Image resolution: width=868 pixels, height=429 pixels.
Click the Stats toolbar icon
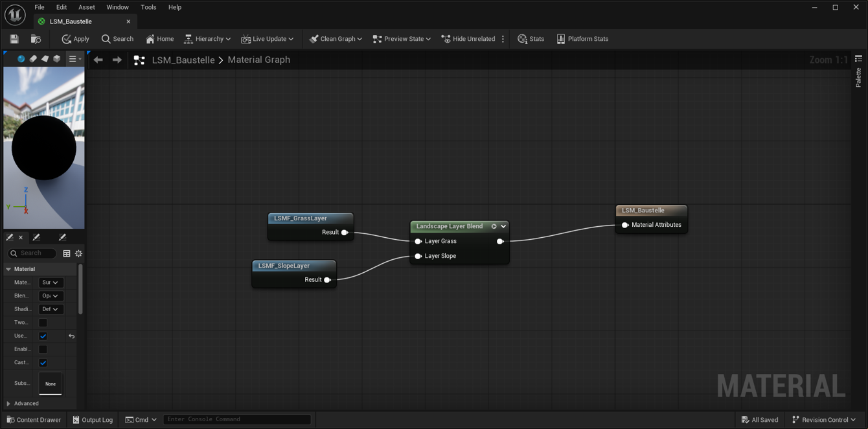click(531, 39)
